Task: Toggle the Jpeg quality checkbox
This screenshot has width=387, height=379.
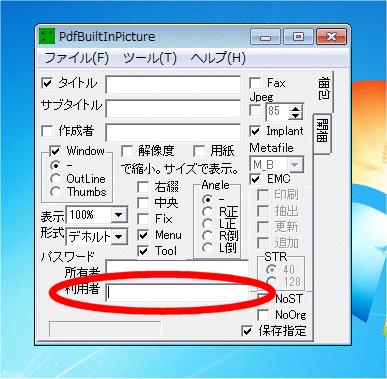Action: pyautogui.click(x=255, y=110)
